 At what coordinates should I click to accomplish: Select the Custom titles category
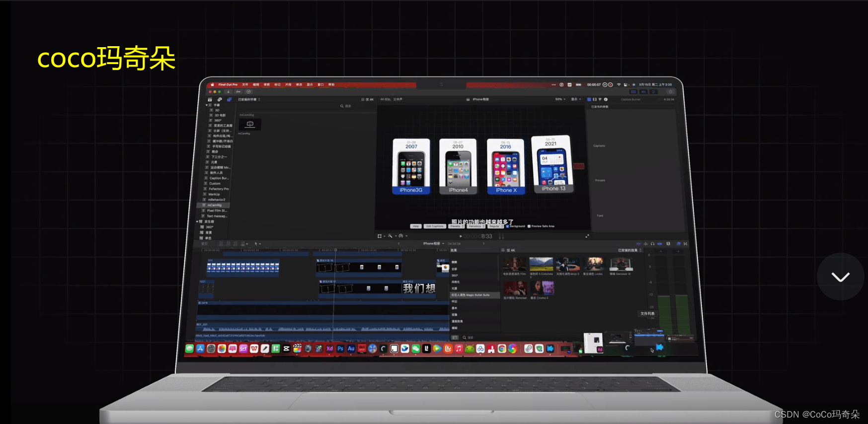tap(215, 184)
